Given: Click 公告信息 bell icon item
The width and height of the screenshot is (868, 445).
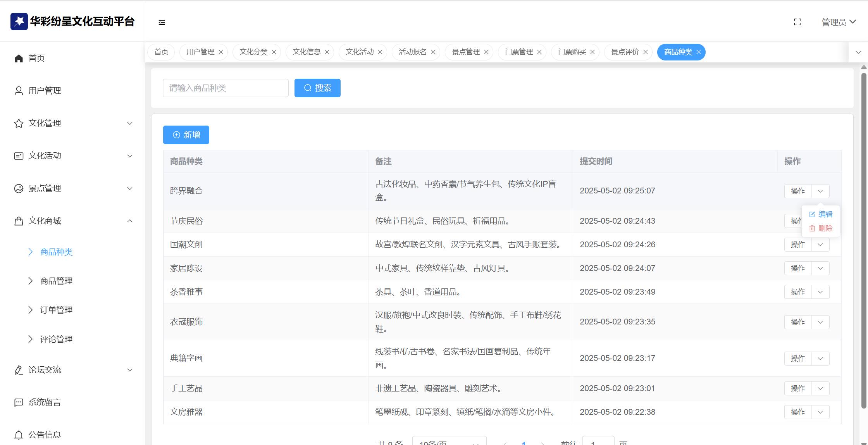Looking at the screenshot, I should [x=19, y=435].
